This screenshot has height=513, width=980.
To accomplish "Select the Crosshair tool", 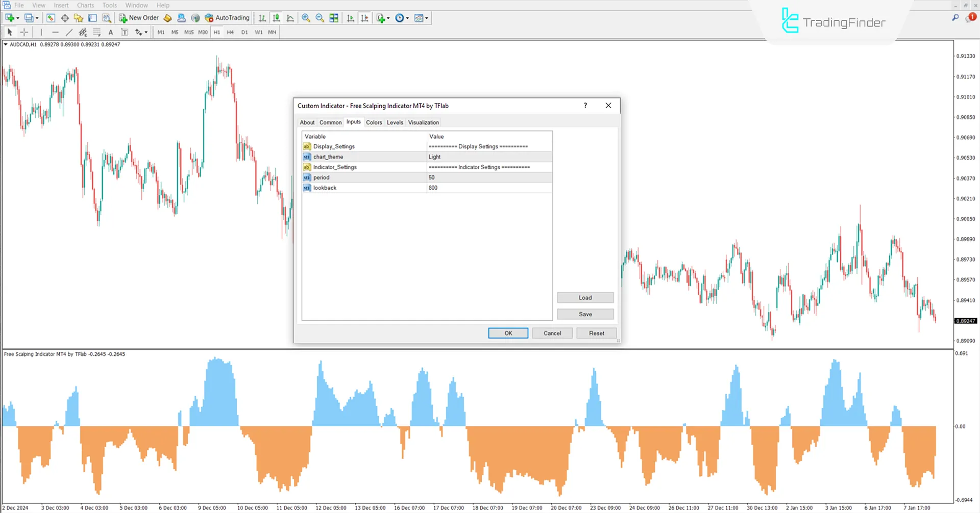I will pyautogui.click(x=23, y=32).
